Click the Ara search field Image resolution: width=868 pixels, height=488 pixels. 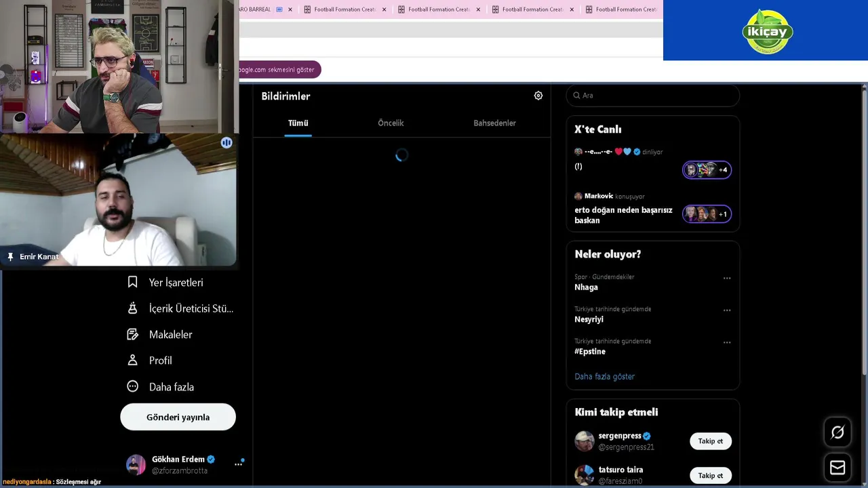point(653,96)
